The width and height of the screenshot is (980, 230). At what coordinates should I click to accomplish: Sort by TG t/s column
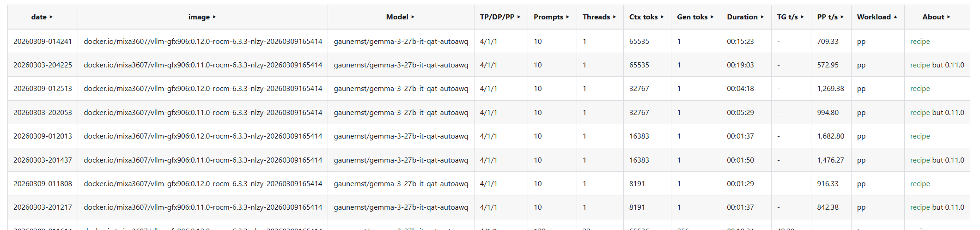pyautogui.click(x=791, y=17)
